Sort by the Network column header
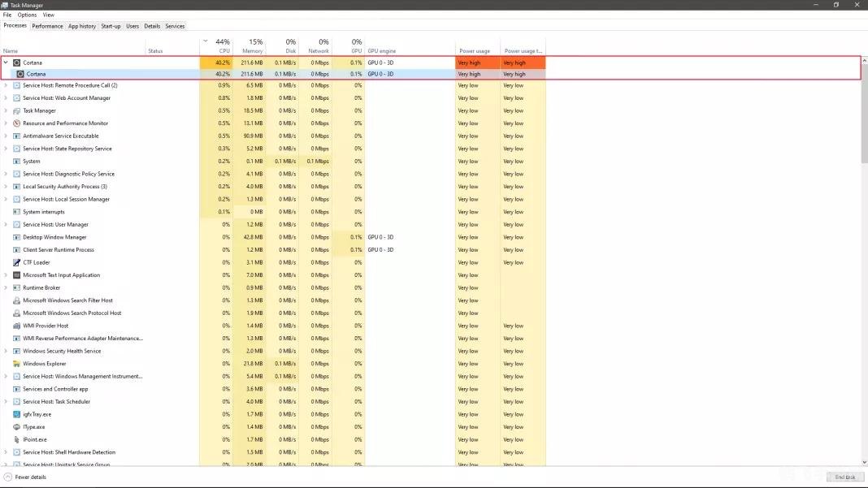 [315, 46]
